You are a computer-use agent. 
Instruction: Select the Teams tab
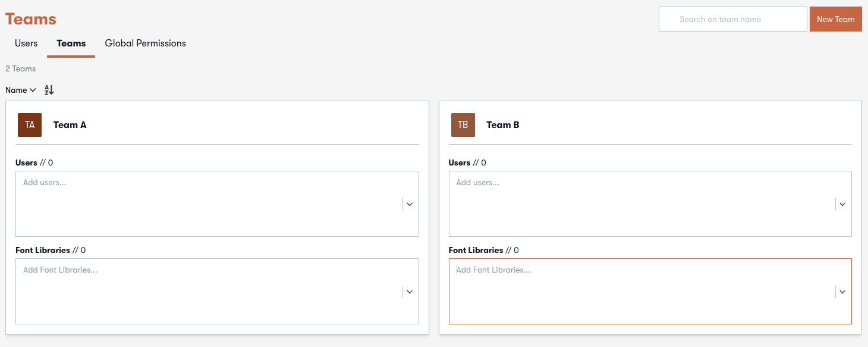tap(71, 43)
